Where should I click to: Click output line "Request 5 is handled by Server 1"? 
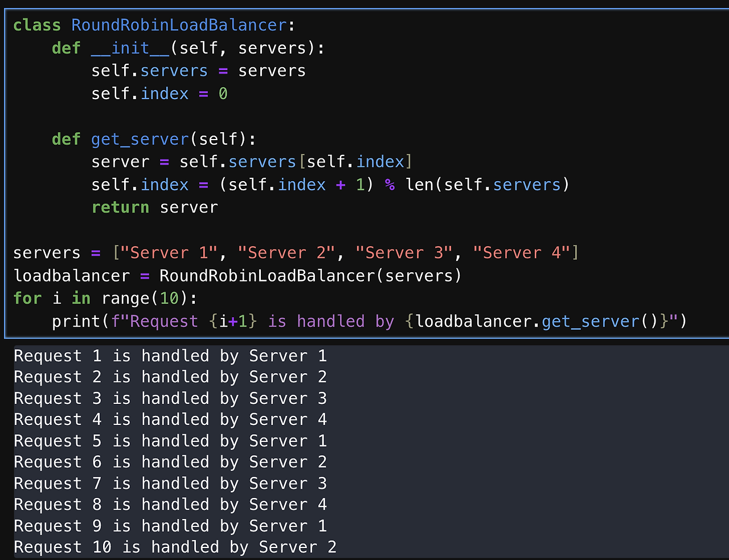coord(170,441)
